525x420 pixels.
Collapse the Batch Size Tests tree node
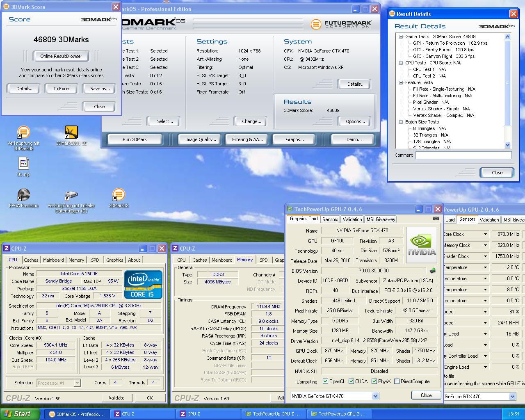[x=401, y=122]
